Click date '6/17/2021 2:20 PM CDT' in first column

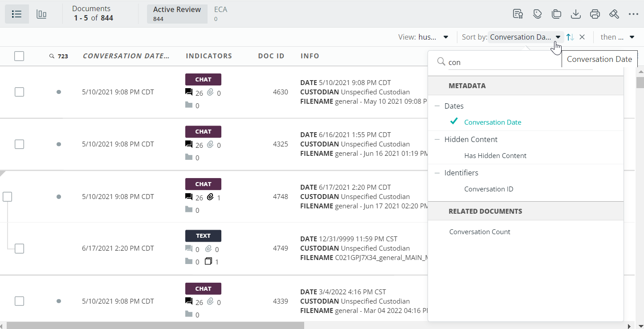pos(118,248)
